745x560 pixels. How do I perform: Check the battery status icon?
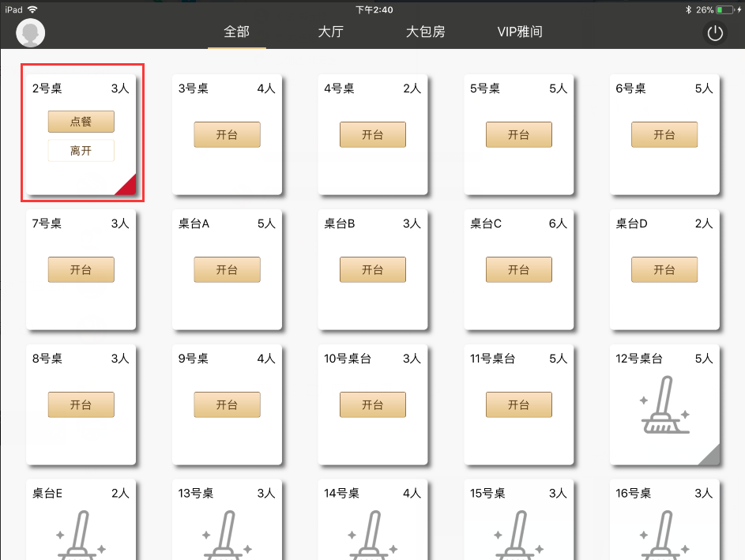tap(725, 9)
